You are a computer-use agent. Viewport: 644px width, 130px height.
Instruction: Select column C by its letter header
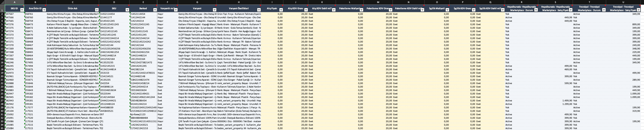point(73,2)
